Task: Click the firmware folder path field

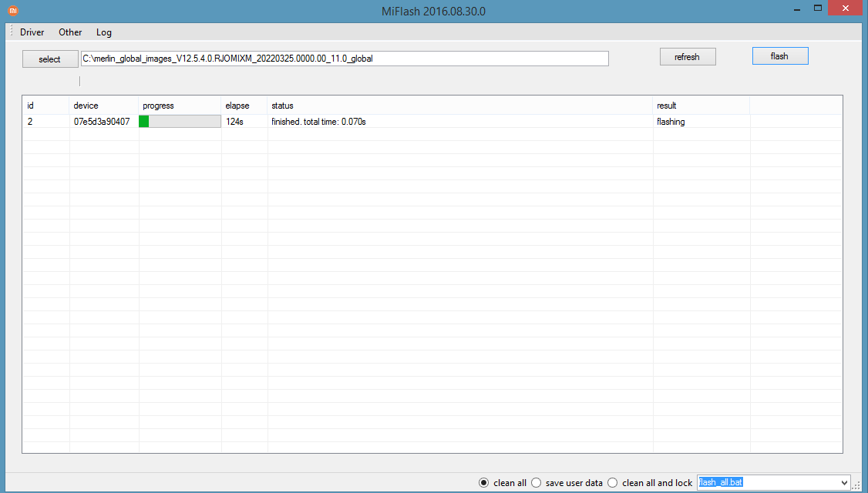Action: (x=345, y=58)
